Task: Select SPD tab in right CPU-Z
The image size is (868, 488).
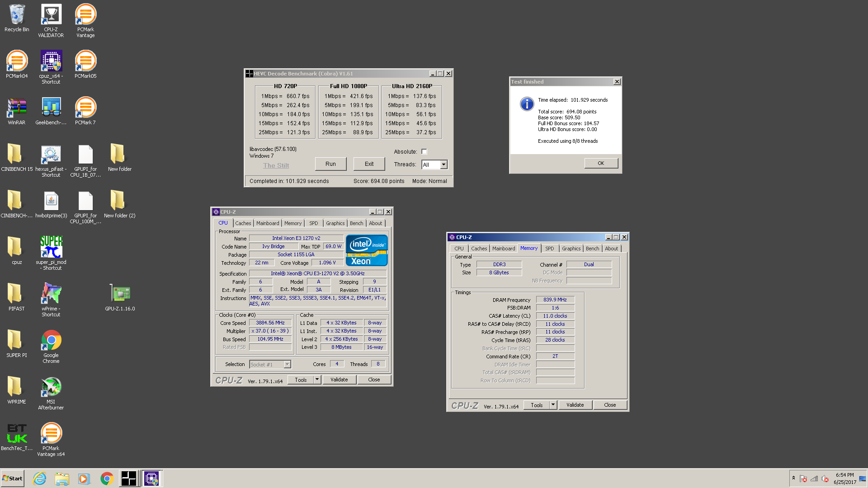Action: pyautogui.click(x=550, y=249)
